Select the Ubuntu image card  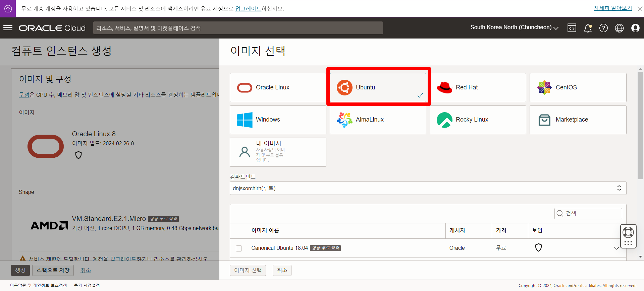(x=378, y=87)
